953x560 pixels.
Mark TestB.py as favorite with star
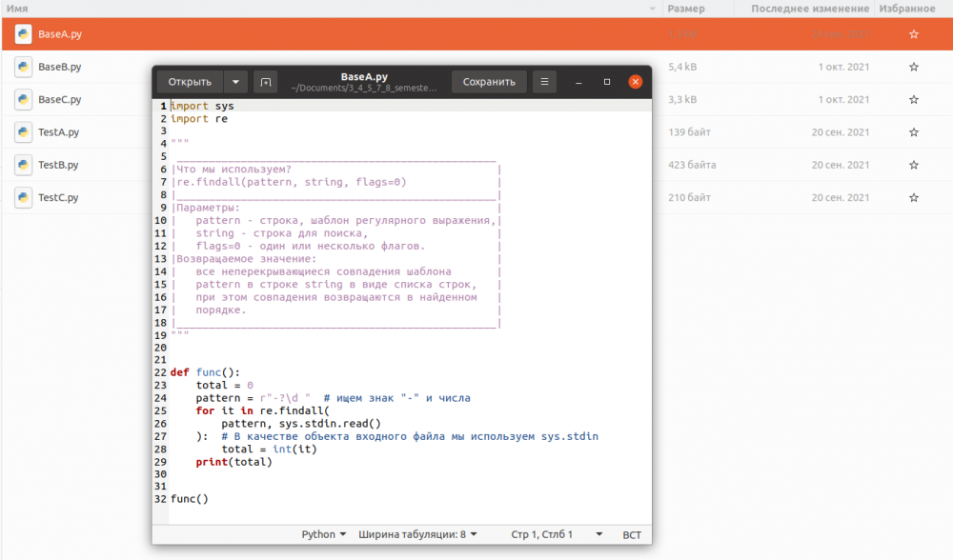[x=913, y=165]
